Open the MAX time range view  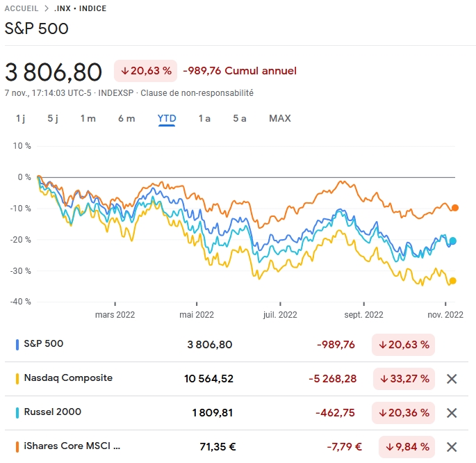click(x=280, y=118)
